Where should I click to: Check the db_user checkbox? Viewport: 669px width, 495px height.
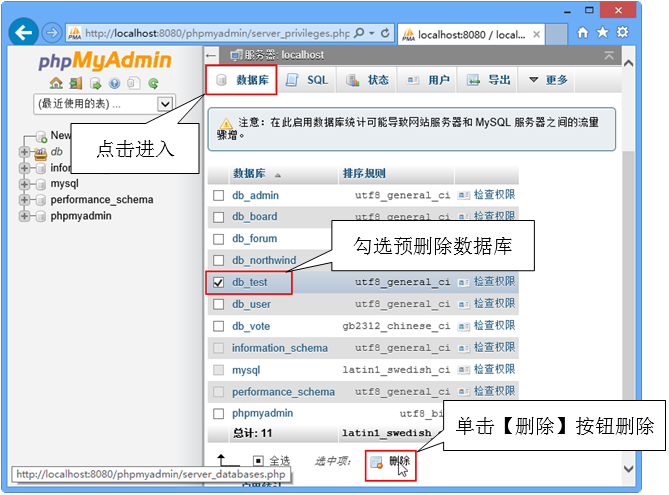[x=218, y=304]
